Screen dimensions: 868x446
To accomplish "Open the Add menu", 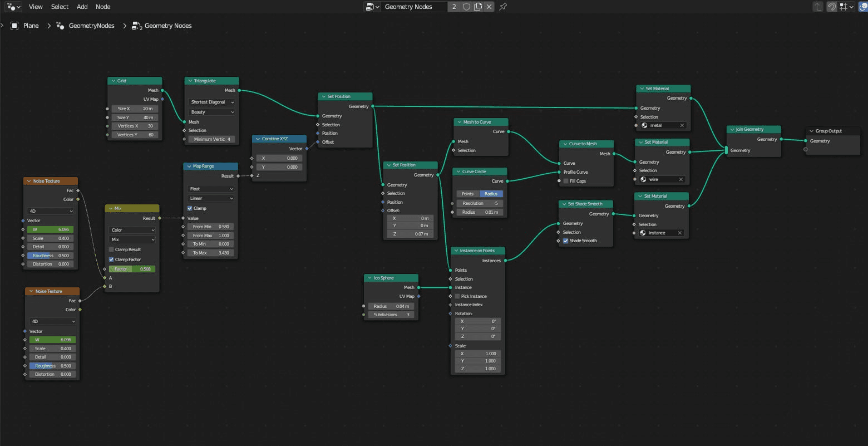I will (82, 7).
